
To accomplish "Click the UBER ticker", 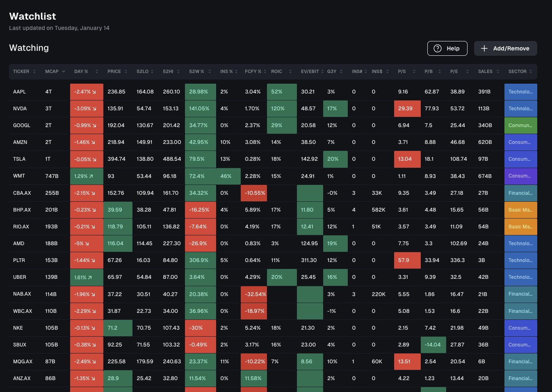I will [x=20, y=277].
